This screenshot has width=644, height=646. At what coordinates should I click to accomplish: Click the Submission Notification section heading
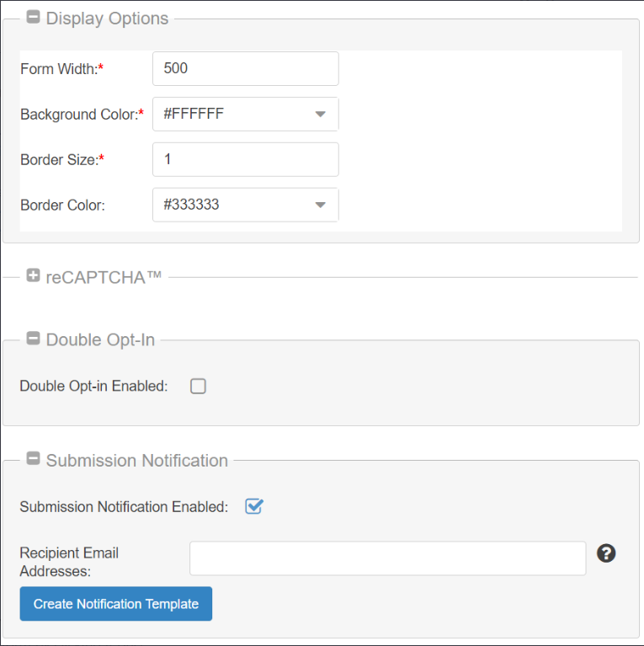click(x=137, y=460)
